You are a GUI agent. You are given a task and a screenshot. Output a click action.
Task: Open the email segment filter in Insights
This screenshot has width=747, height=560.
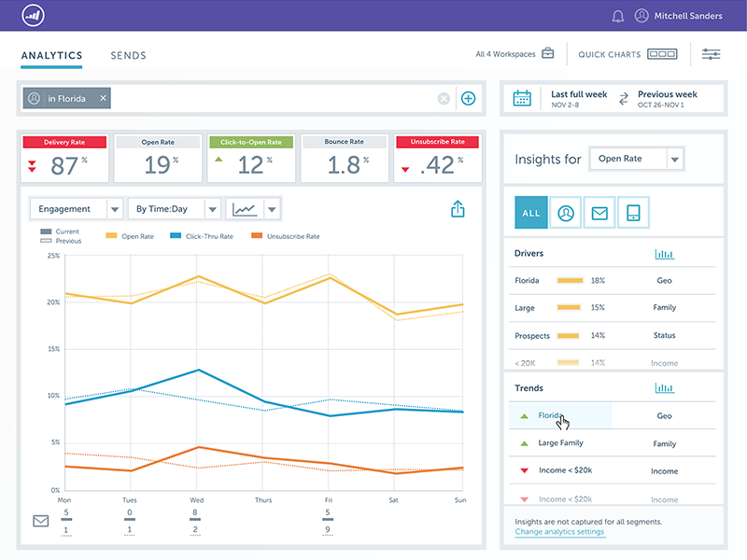pyautogui.click(x=599, y=212)
